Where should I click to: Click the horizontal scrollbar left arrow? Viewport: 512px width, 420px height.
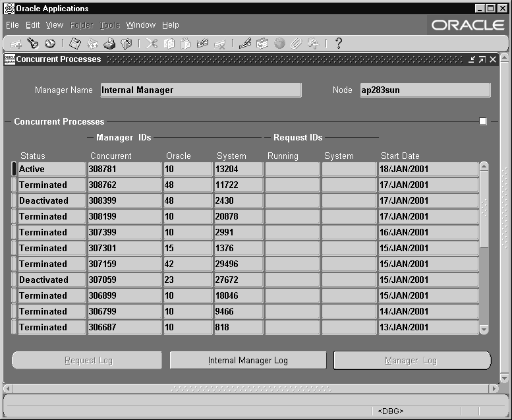coord(8,388)
